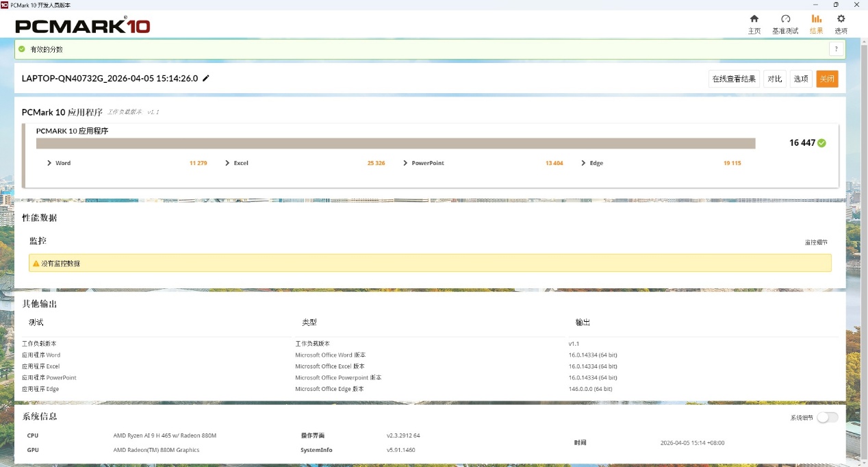
Task: Click the green check beside 16 447 score
Action: [821, 143]
